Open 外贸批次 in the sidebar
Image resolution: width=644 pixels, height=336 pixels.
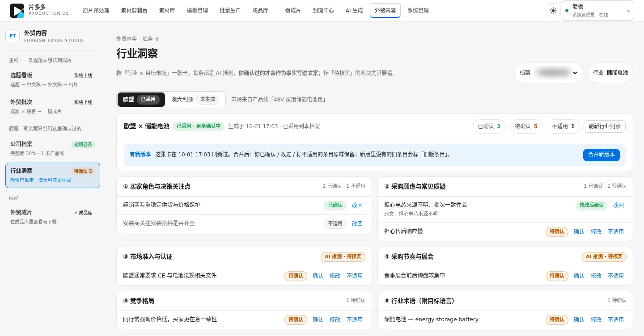click(53, 106)
